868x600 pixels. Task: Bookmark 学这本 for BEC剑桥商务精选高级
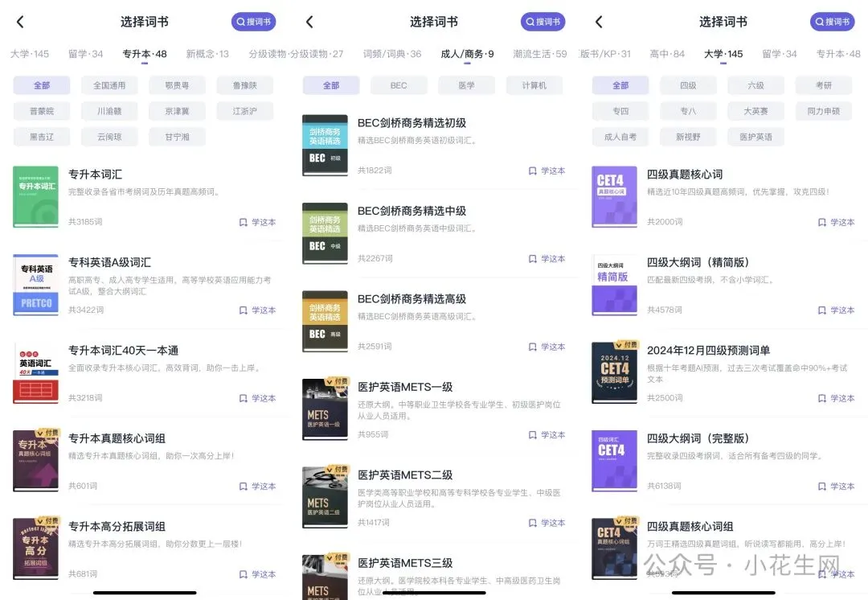click(547, 347)
